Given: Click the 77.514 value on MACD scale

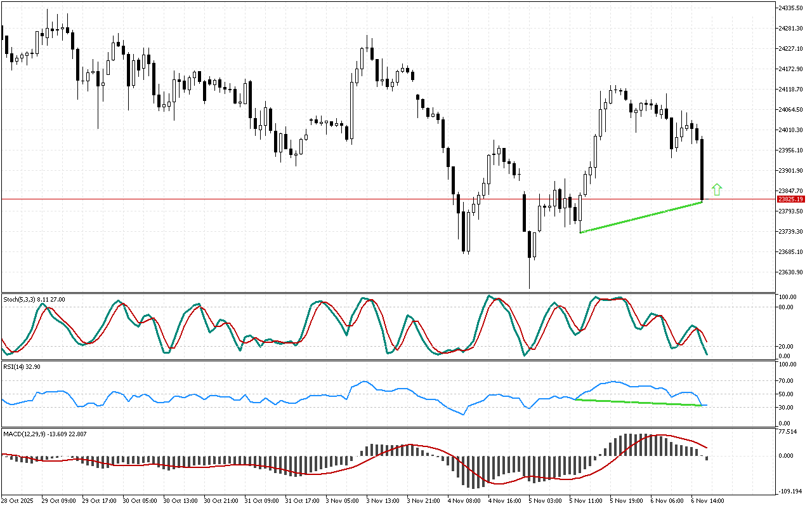Looking at the screenshot, I should click(787, 432).
